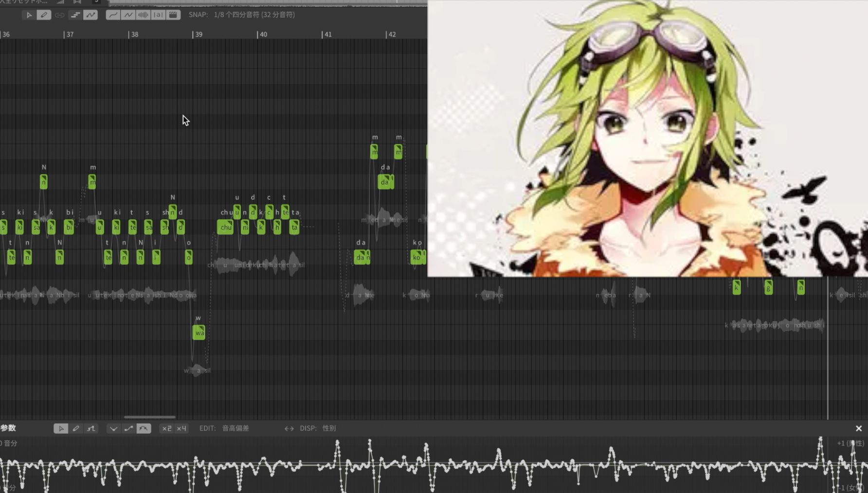
Task: Click the green-haired character image overlay
Action: (x=648, y=139)
